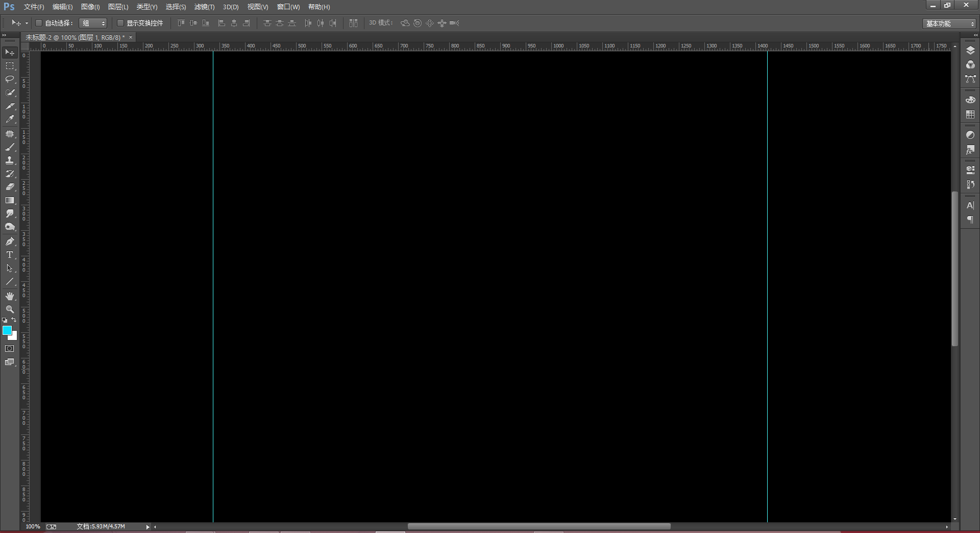Open the 文件(F) menu
980x533 pixels.
pos(34,7)
